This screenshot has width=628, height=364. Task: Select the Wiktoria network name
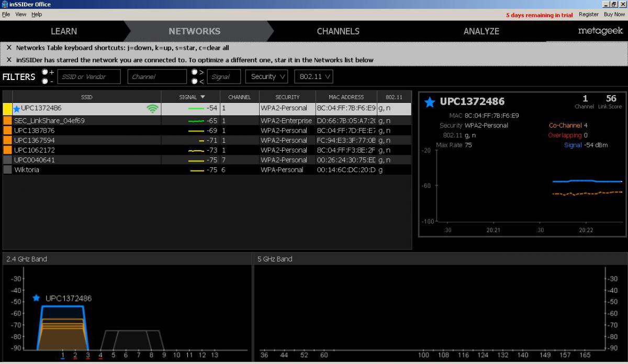point(27,170)
